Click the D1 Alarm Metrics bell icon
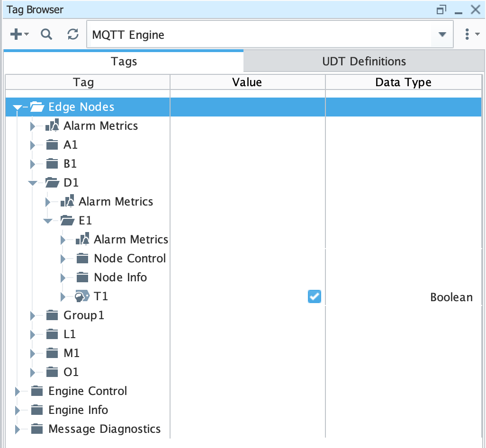 click(67, 202)
